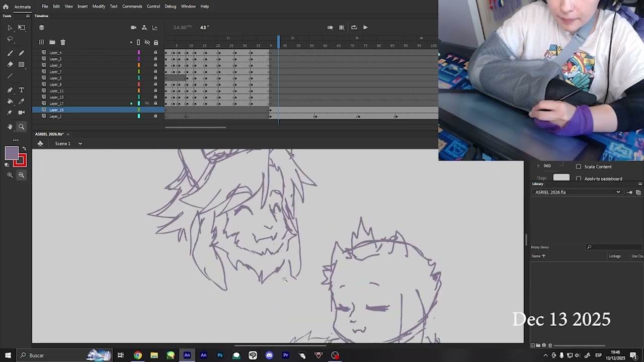Click the frame rate 24.00 FPS value
This screenshot has height=362, width=644.
tap(183, 27)
